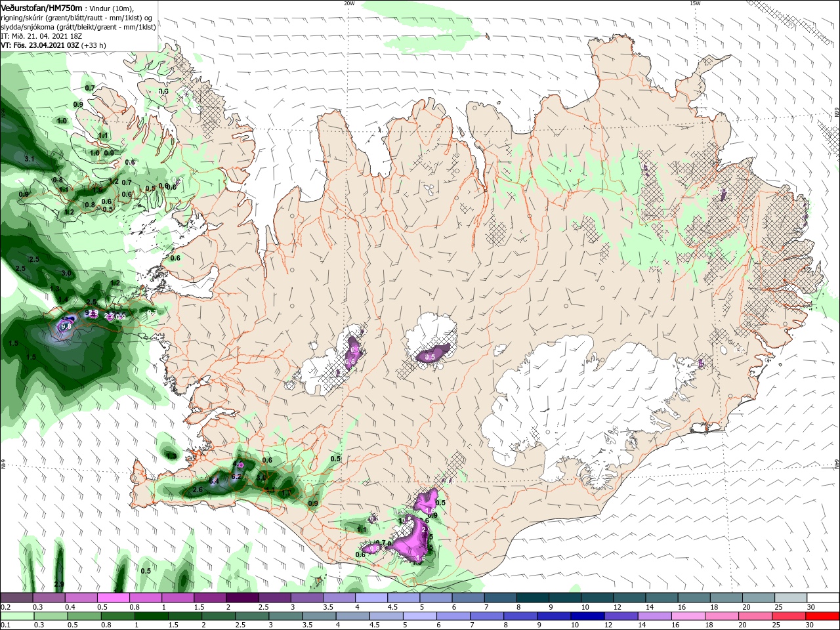Pick the light periwinkle snow swatch labeled 4
The width and height of the screenshot is (840, 630).
(x=371, y=598)
